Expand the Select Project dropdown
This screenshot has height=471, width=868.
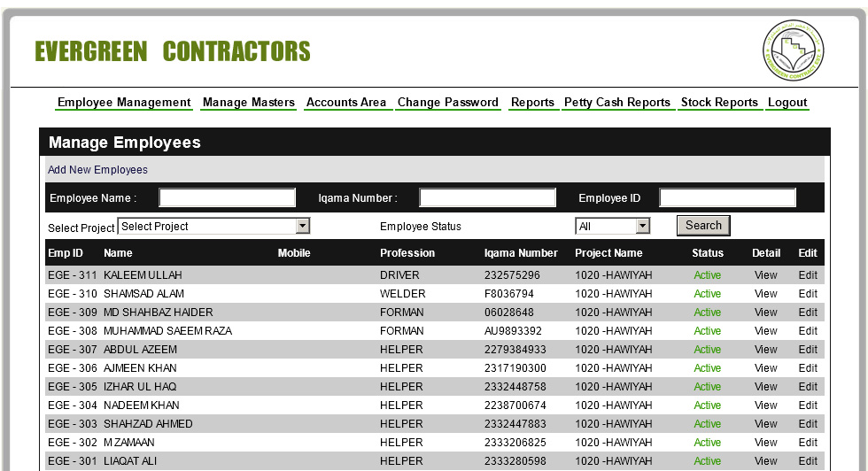coord(213,226)
